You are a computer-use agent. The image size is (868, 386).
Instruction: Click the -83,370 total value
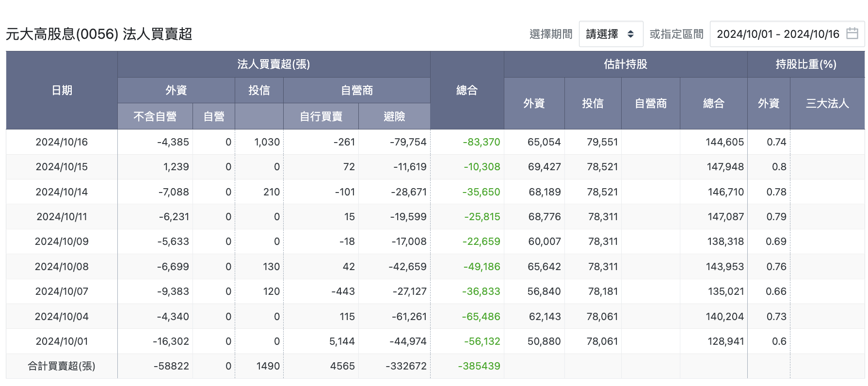[481, 142]
